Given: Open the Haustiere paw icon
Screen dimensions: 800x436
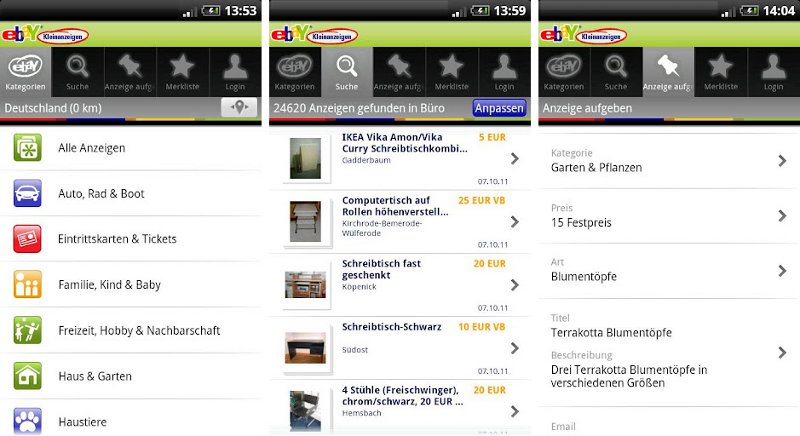Looking at the screenshot, I should click(x=28, y=421).
